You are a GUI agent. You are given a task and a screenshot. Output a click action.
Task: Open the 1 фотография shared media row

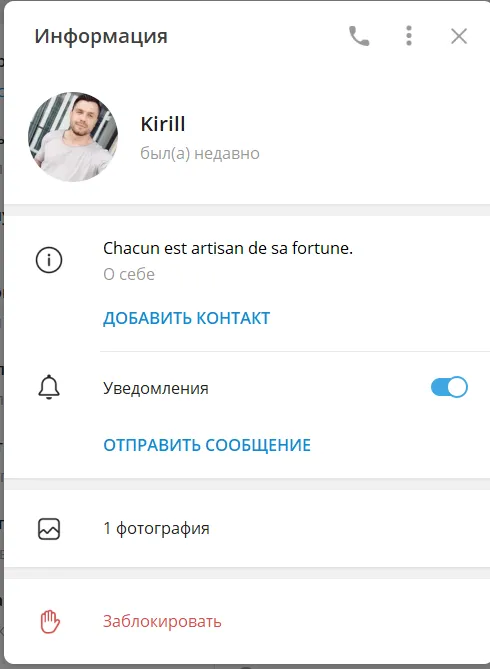click(x=247, y=529)
